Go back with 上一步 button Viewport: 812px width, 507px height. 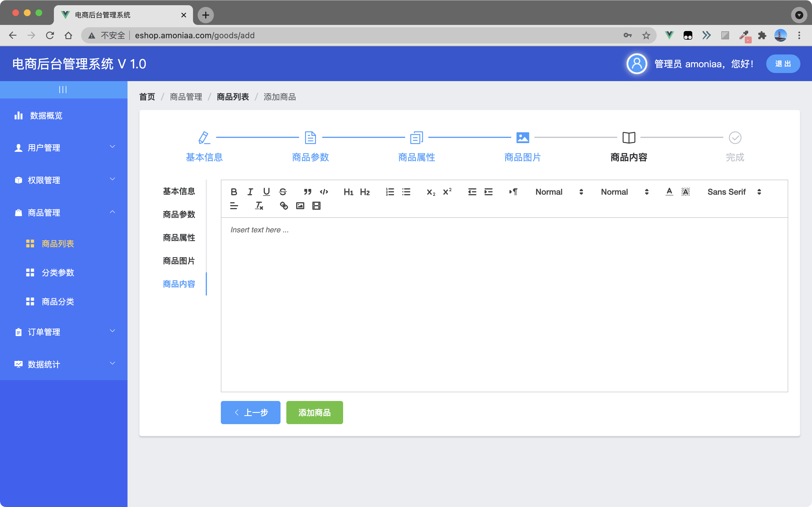point(250,413)
